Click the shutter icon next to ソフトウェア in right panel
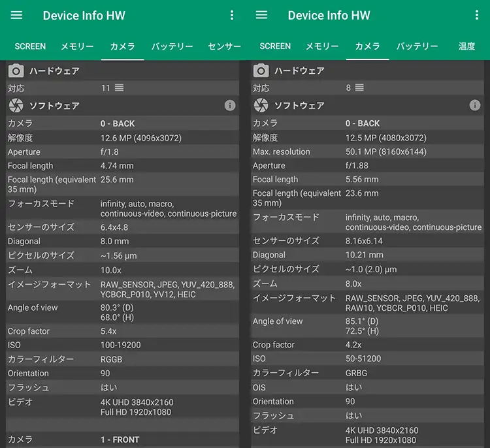The image size is (490, 448). [261, 105]
